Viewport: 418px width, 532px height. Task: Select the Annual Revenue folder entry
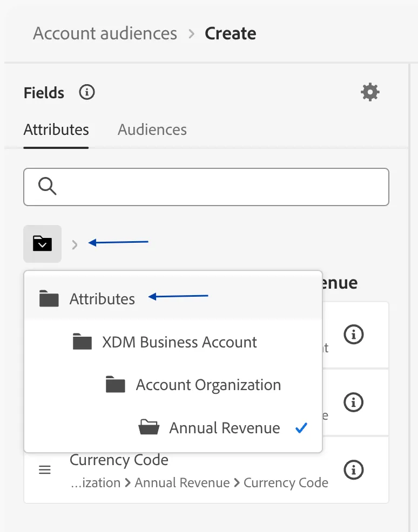point(173,427)
